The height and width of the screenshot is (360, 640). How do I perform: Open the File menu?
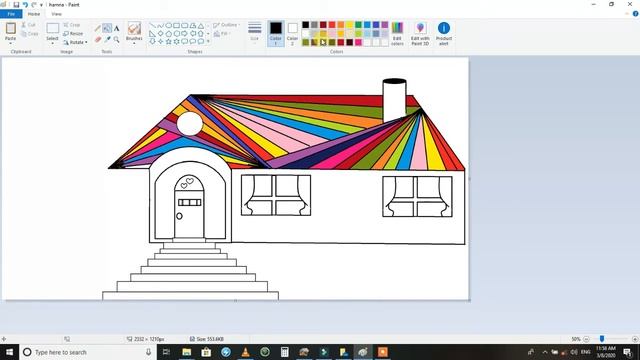[x=11, y=14]
